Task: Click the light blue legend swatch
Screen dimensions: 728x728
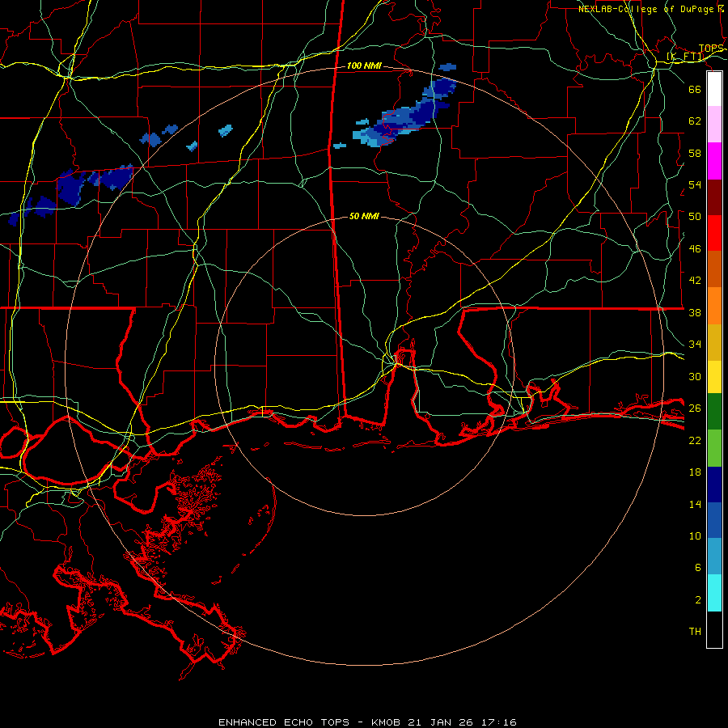Action: tap(714, 556)
